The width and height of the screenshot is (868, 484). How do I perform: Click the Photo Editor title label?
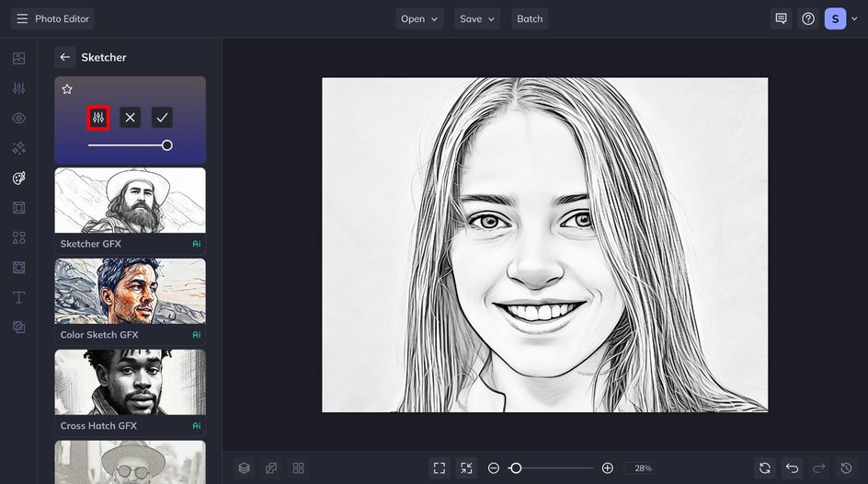62,18
